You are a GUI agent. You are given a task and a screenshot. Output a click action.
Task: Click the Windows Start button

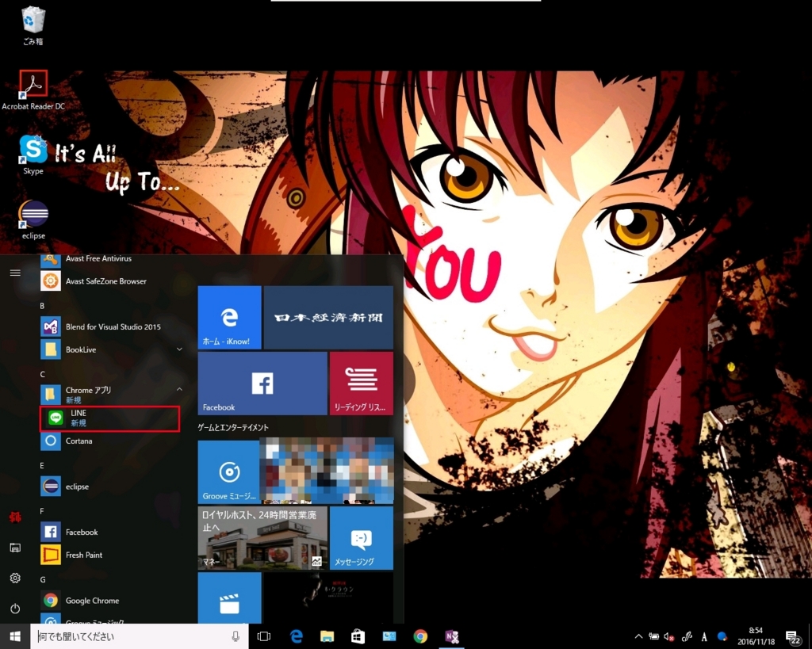(15, 636)
